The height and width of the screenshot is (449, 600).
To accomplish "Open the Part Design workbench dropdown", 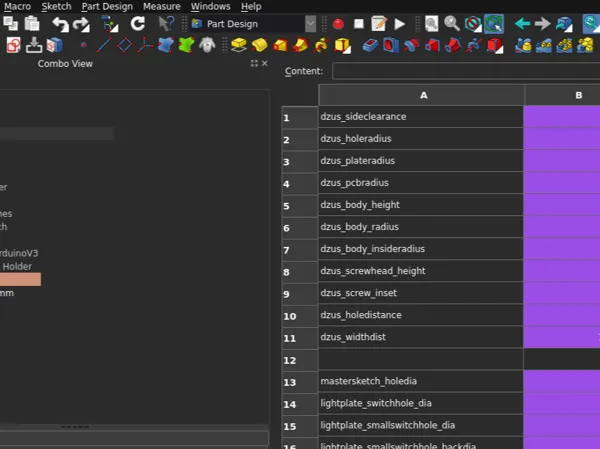I will click(x=310, y=24).
